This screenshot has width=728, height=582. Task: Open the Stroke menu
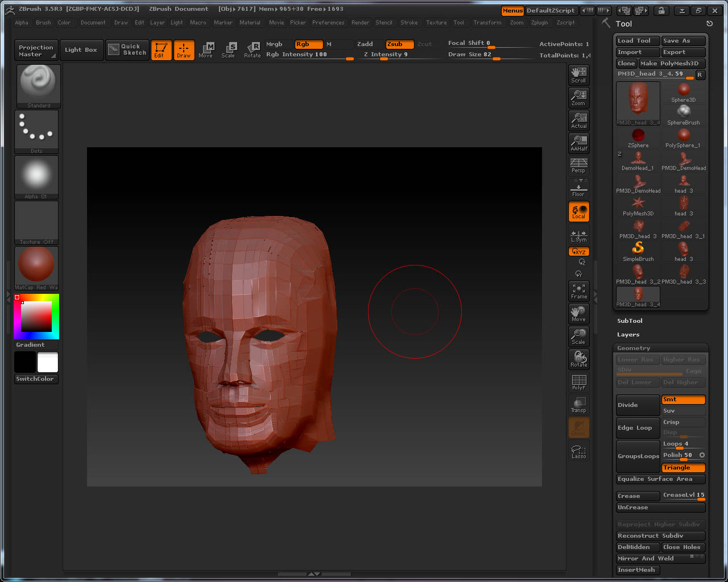409,23
